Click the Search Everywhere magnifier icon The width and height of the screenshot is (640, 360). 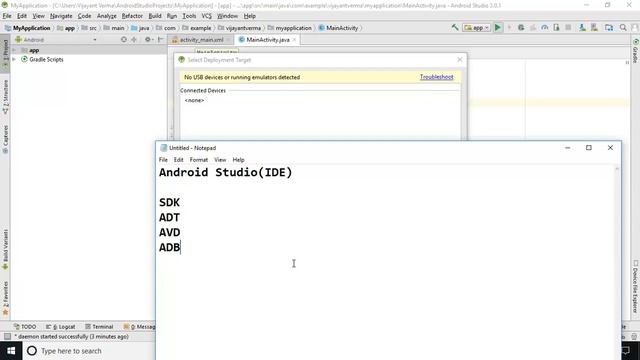pyautogui.click(x=623, y=28)
